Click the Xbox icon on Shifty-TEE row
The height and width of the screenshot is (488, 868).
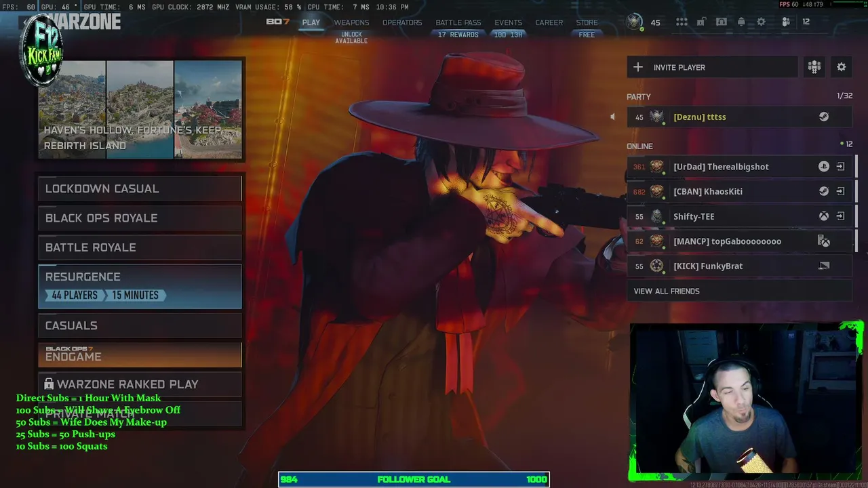[x=824, y=217]
